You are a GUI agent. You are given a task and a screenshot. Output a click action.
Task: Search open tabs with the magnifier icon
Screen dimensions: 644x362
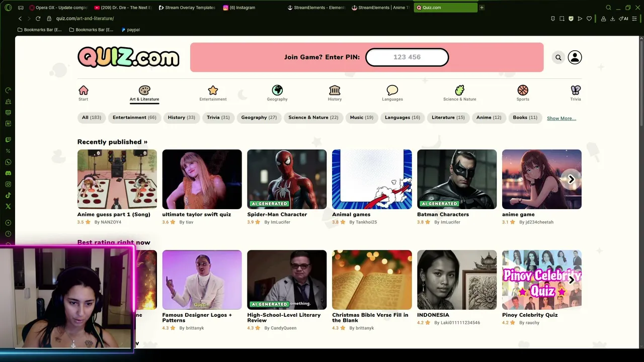tap(608, 8)
